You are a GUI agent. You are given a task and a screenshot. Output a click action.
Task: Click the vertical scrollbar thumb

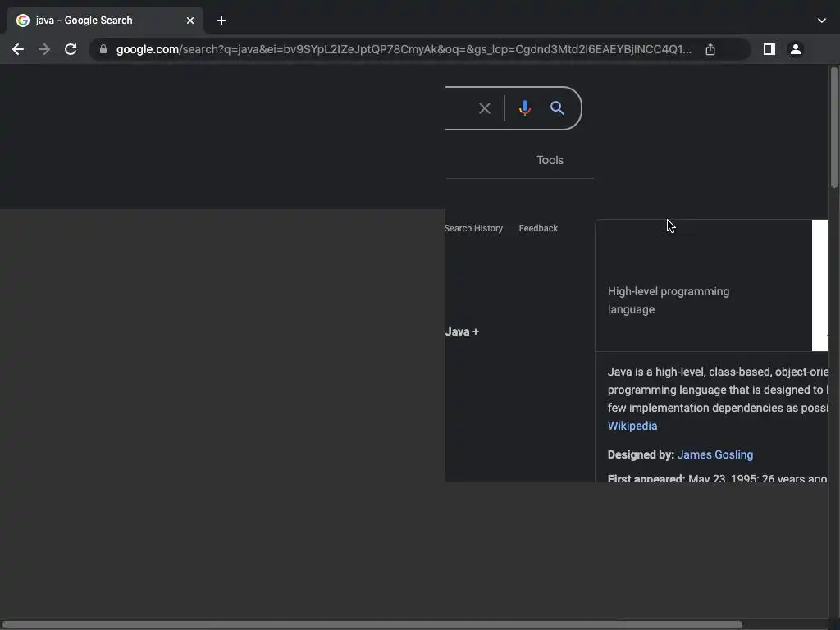(x=834, y=127)
